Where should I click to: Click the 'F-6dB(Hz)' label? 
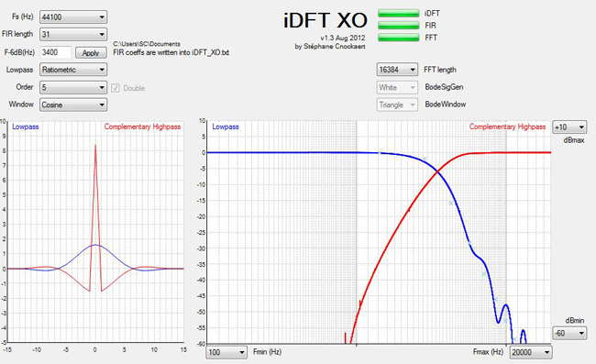[x=19, y=52]
